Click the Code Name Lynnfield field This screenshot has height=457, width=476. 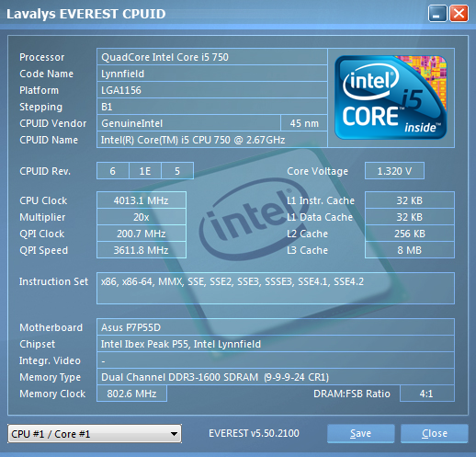(x=212, y=74)
